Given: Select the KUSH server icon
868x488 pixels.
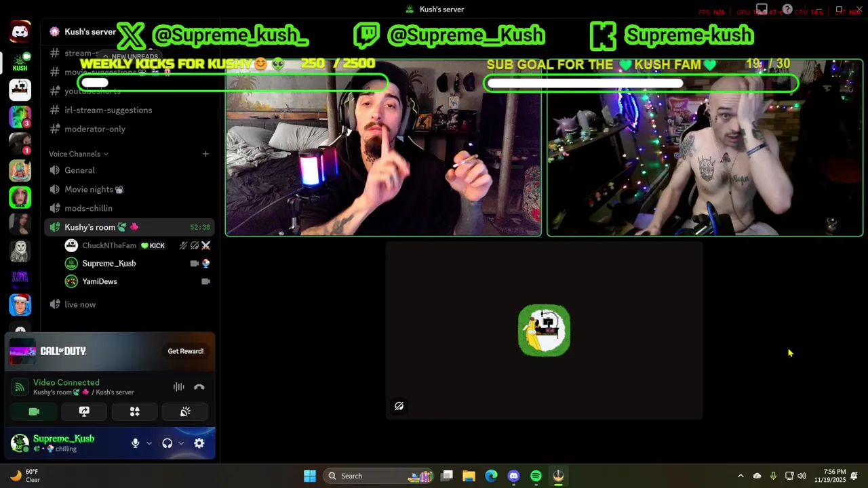Looking at the screenshot, I should 20,62.
